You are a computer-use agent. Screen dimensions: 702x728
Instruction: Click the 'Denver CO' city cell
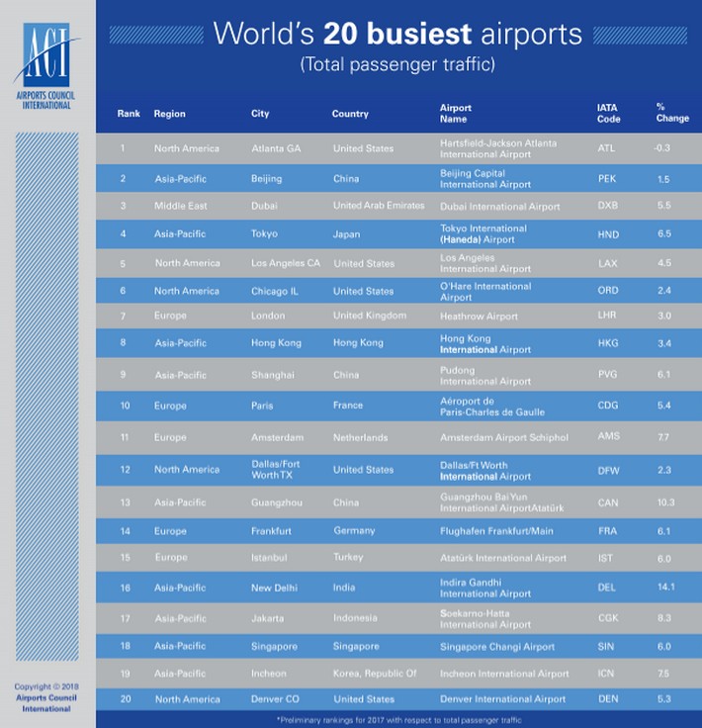(x=275, y=699)
